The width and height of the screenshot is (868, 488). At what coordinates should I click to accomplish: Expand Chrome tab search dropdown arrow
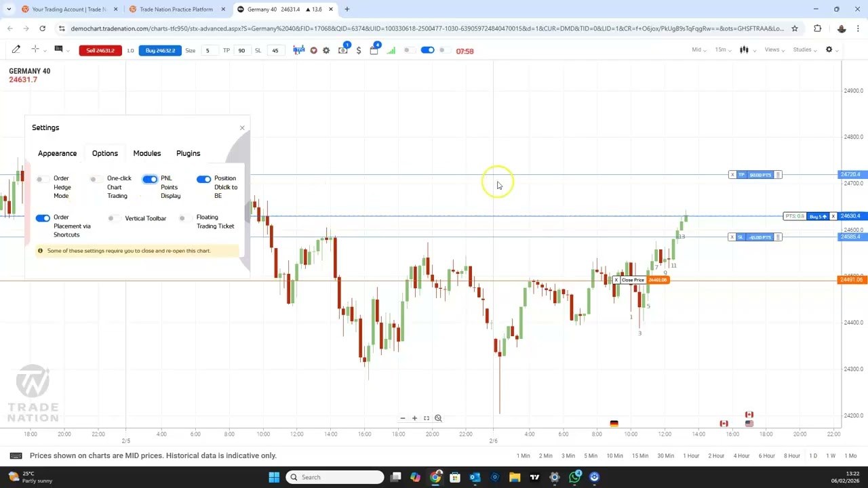coord(8,9)
